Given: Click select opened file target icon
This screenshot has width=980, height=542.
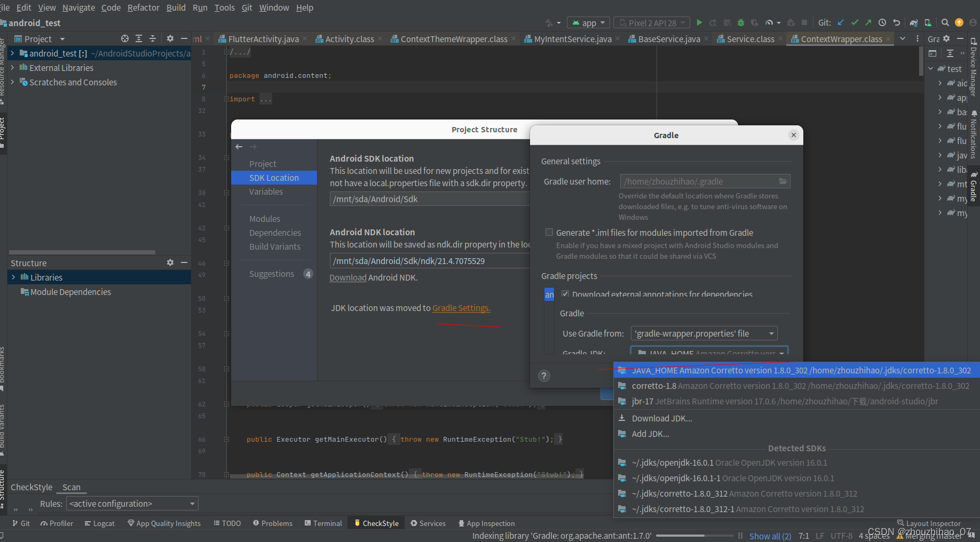Looking at the screenshot, I should [125, 39].
